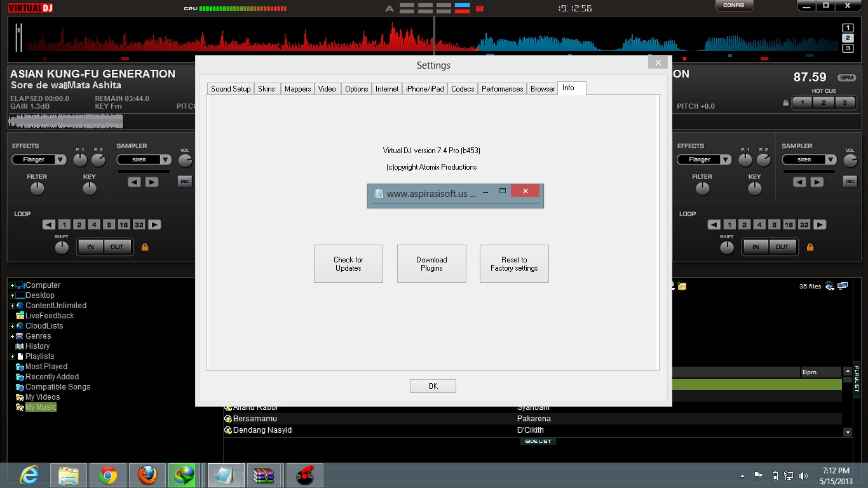Screen dimensions: 868x488
Task: Toggle loop length 32 on the right deck
Action: [x=804, y=224]
